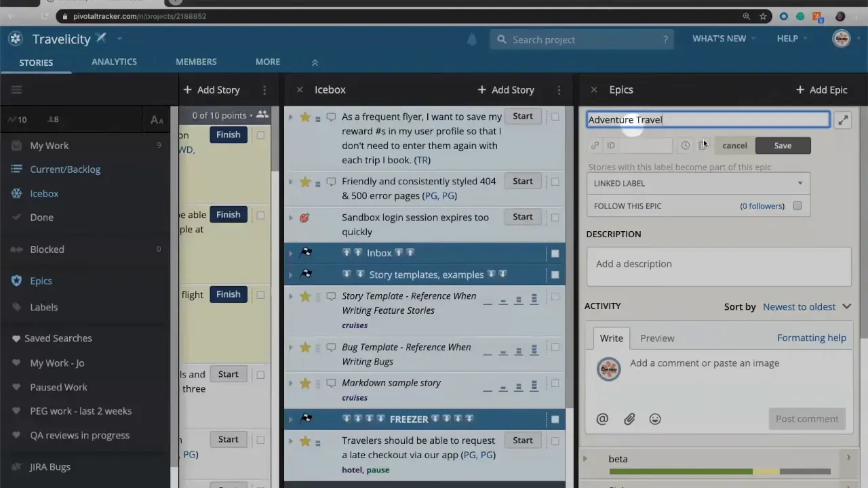The image size is (868, 488).
Task: Open the clock history icon in the epic panel
Action: pos(685,145)
